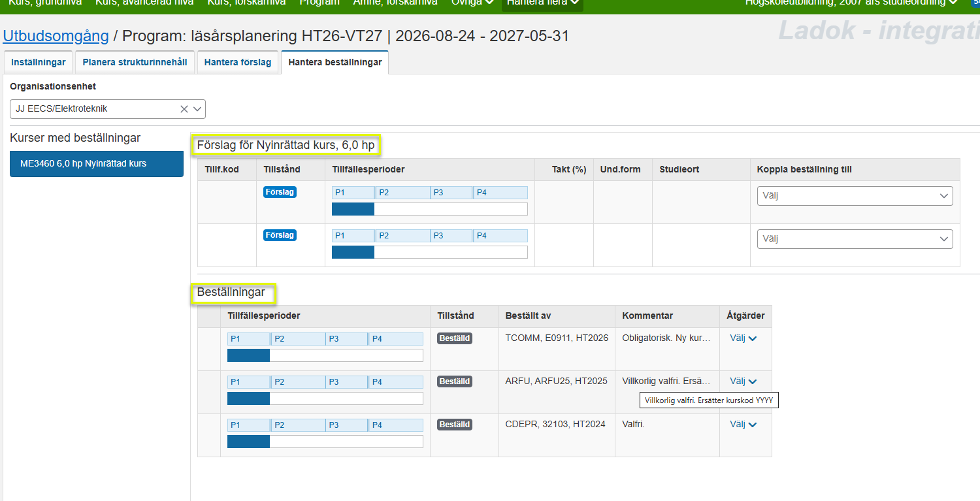Expand the Organisationsenhet dropdown arrow
The width and height of the screenshot is (980, 501).
click(197, 110)
